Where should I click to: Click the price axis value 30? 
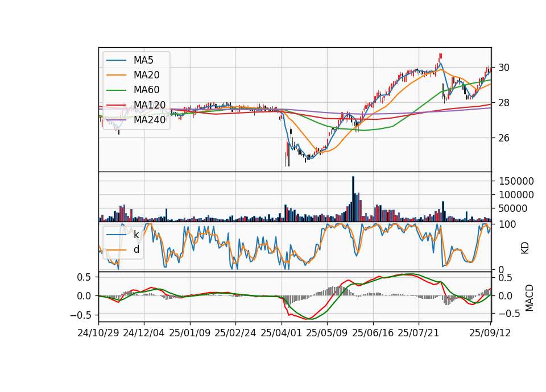click(504, 68)
